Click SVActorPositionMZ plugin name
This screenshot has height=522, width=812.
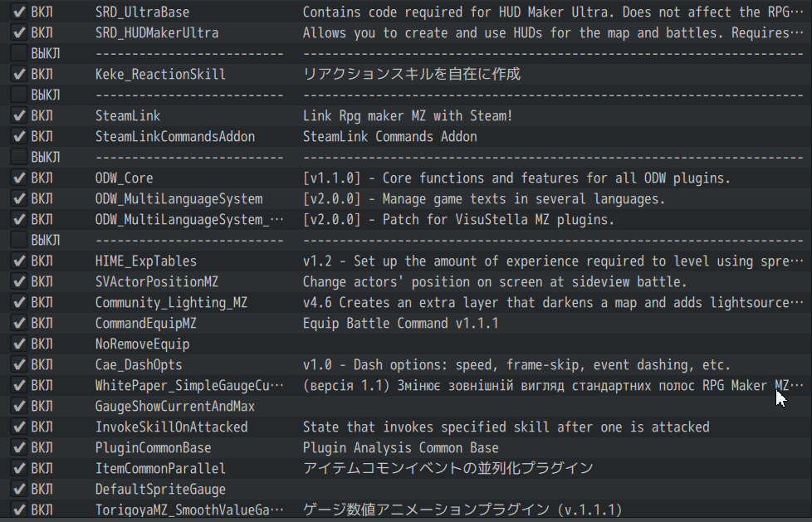coord(157,281)
